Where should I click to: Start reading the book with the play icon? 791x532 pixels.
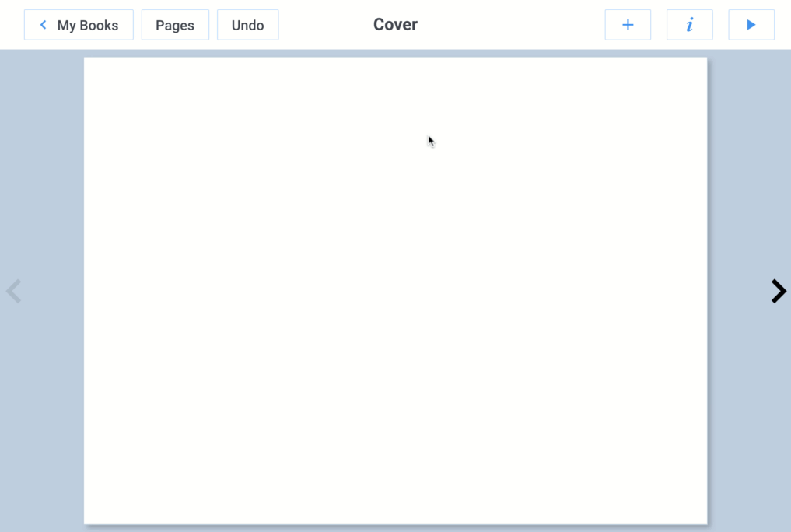point(751,24)
